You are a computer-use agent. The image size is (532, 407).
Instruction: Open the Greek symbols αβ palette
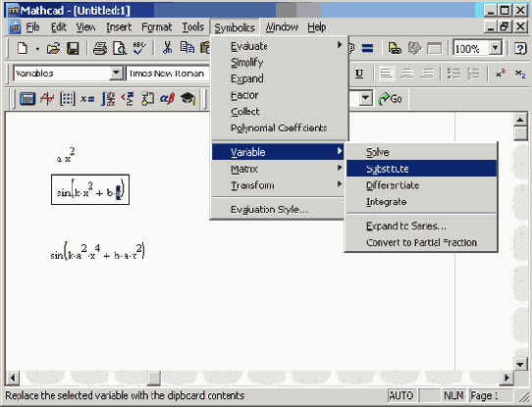click(x=167, y=99)
